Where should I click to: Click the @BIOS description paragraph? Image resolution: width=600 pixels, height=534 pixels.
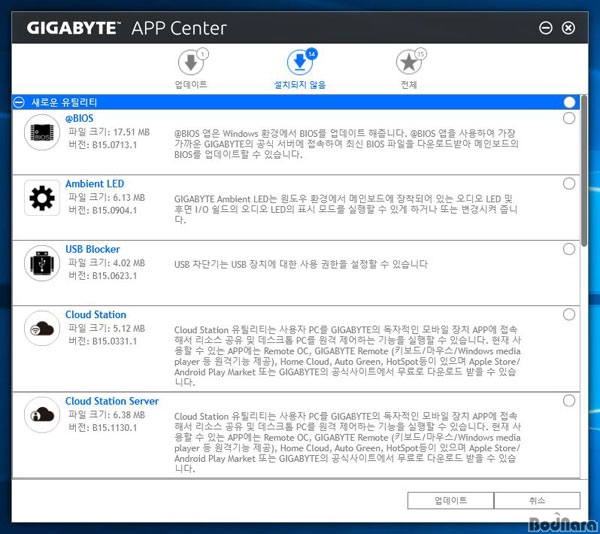(x=346, y=144)
